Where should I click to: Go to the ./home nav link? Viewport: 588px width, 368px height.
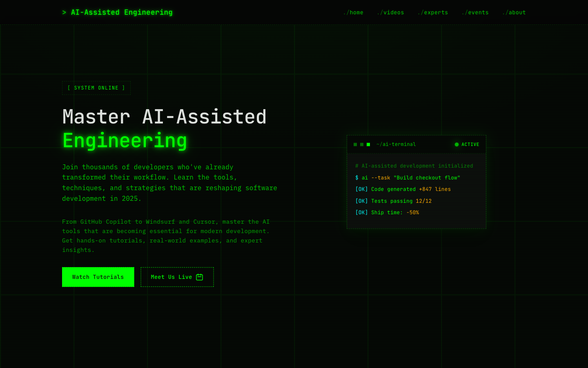click(x=353, y=13)
